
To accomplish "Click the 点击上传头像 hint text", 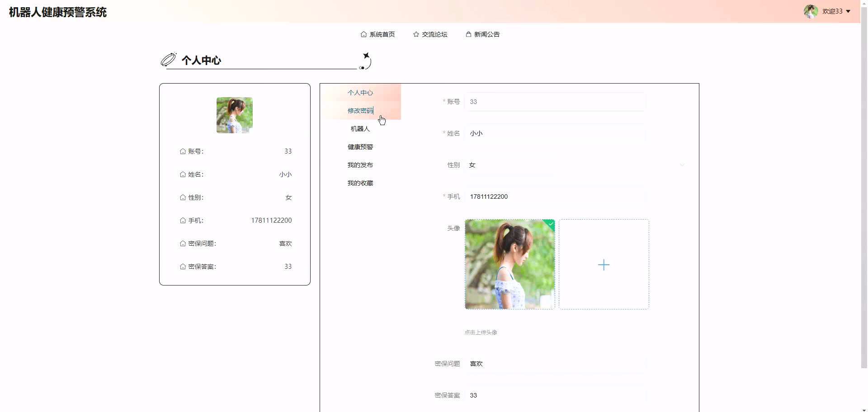I will click(x=481, y=332).
